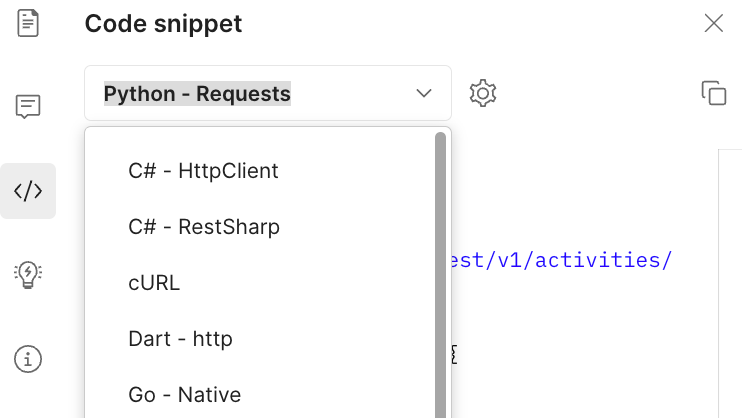
Task: Select the Code snippet sidebar icon
Action: [x=28, y=191]
